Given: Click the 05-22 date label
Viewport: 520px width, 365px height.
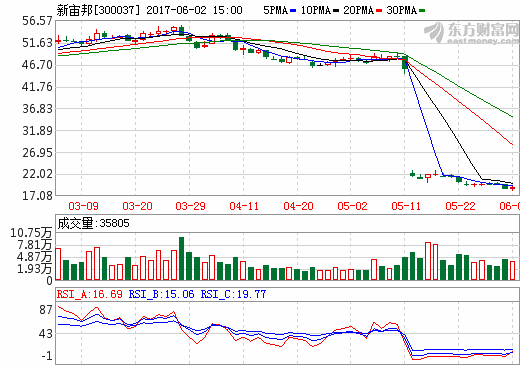Looking at the screenshot, I should click(x=460, y=206).
